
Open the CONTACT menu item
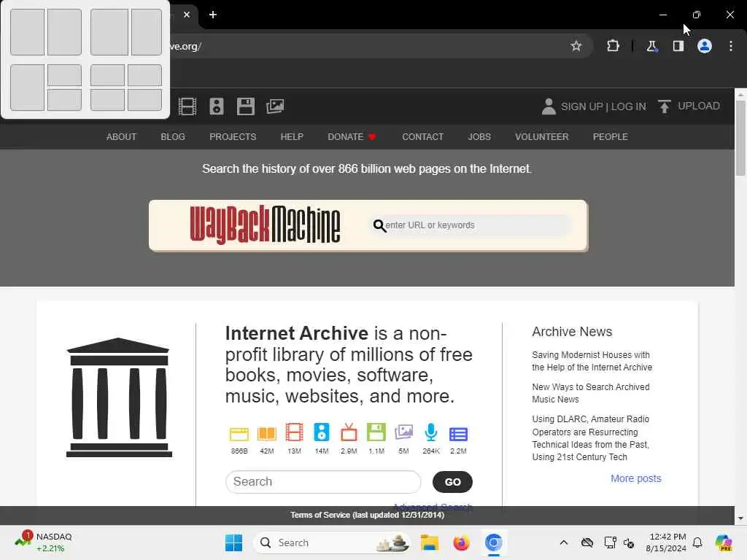point(422,136)
